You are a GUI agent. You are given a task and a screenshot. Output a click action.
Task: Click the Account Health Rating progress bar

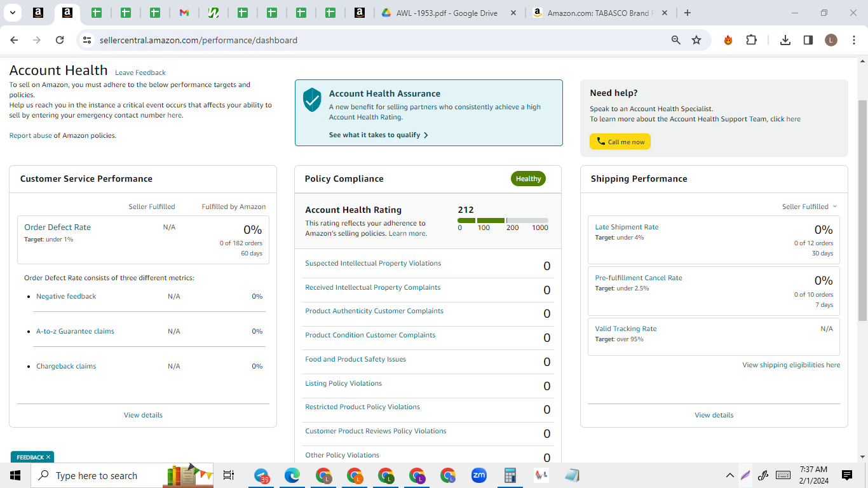pyautogui.click(x=503, y=220)
